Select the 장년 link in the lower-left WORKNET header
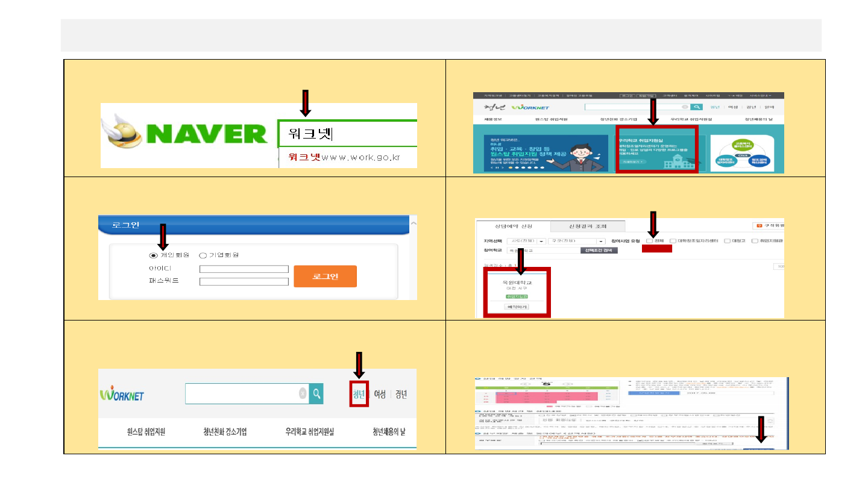This screenshot has height=488, width=868. tap(401, 395)
